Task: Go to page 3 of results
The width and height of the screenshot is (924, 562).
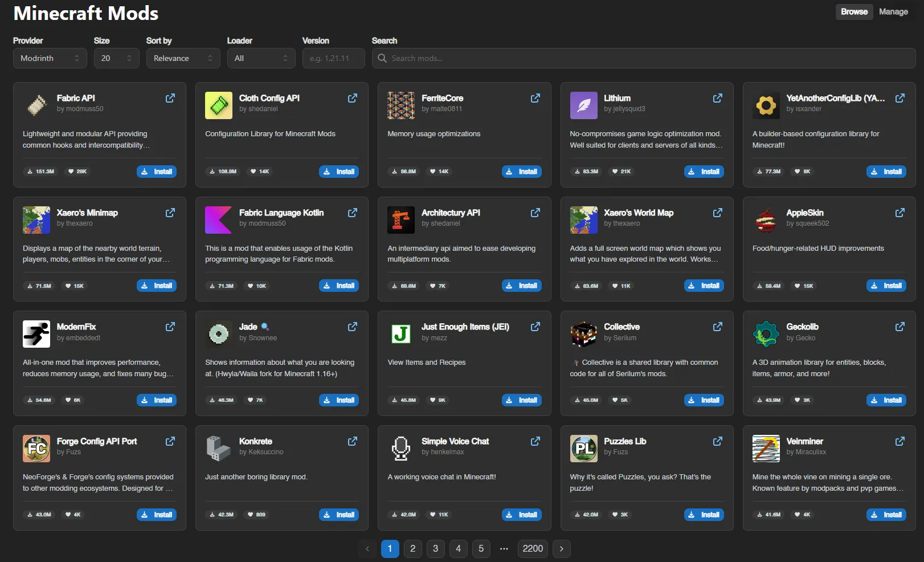Action: (x=436, y=548)
